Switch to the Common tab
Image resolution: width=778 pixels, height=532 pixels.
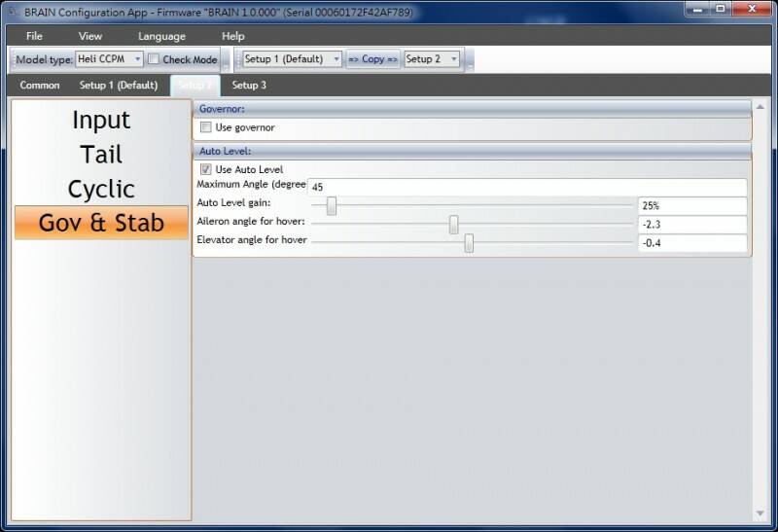(40, 86)
